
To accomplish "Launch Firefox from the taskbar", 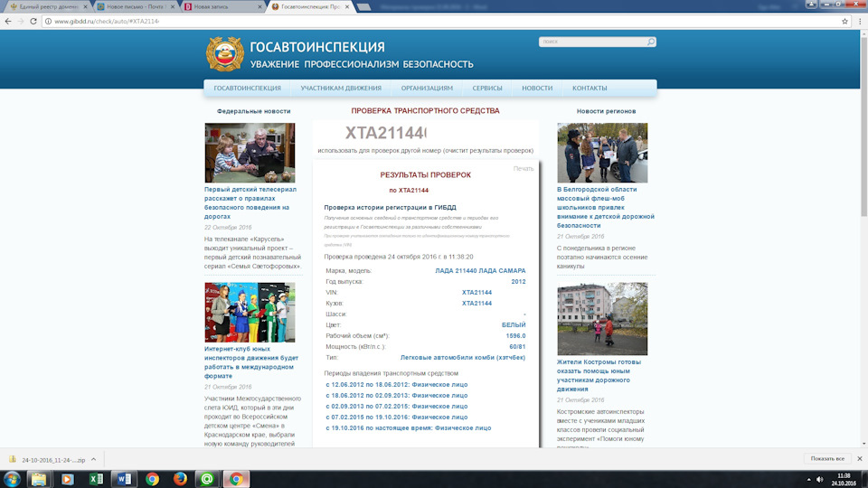I will point(180,479).
